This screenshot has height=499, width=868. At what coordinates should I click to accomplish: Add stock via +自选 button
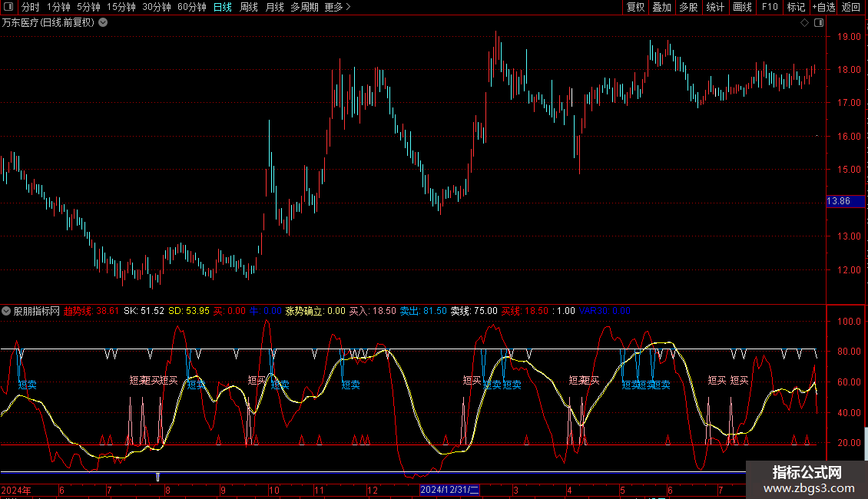click(x=823, y=7)
